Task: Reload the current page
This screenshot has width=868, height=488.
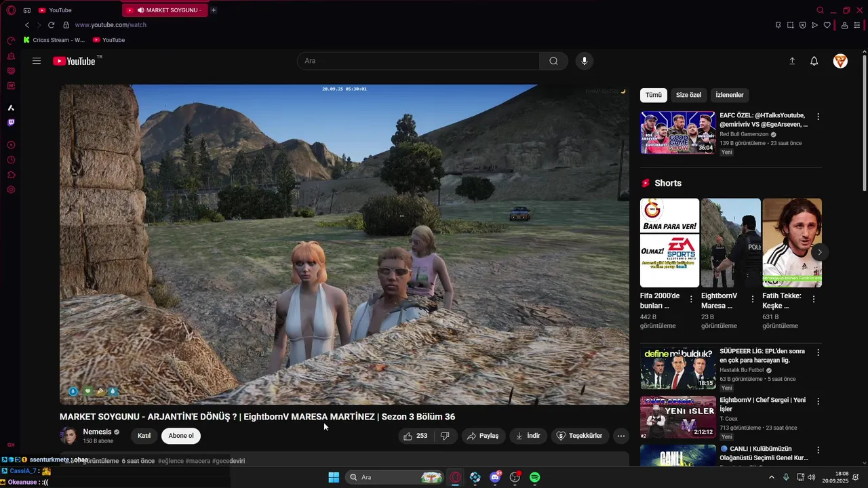Action: 51,25
